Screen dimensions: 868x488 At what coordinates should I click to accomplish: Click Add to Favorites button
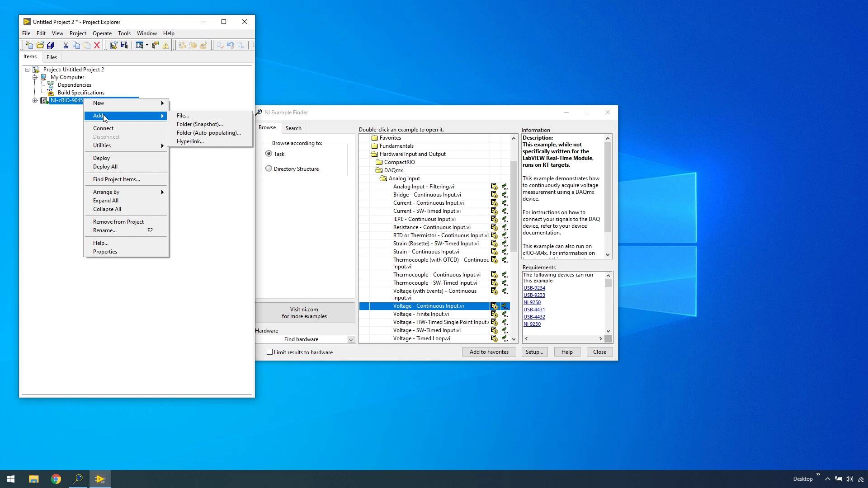[x=488, y=351]
